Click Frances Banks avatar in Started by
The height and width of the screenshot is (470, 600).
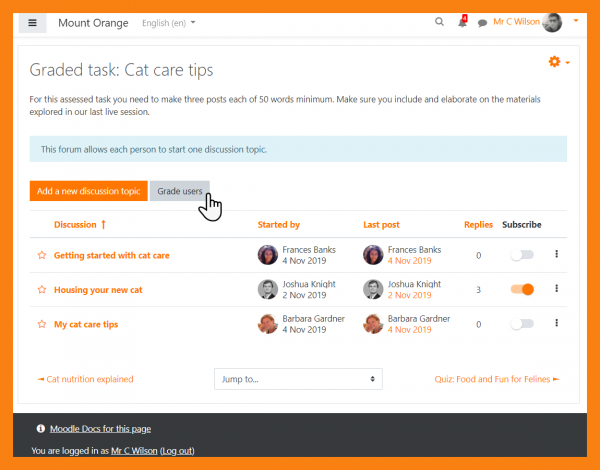(x=267, y=255)
